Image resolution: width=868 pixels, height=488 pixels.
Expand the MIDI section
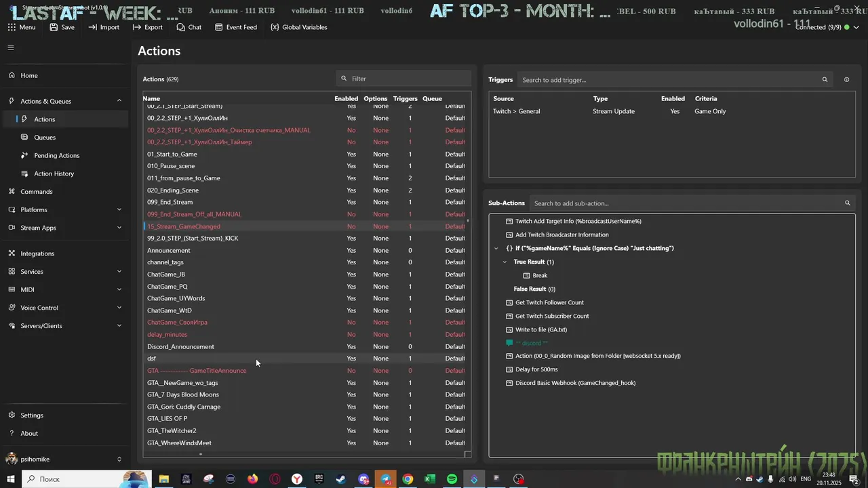pyautogui.click(x=119, y=289)
